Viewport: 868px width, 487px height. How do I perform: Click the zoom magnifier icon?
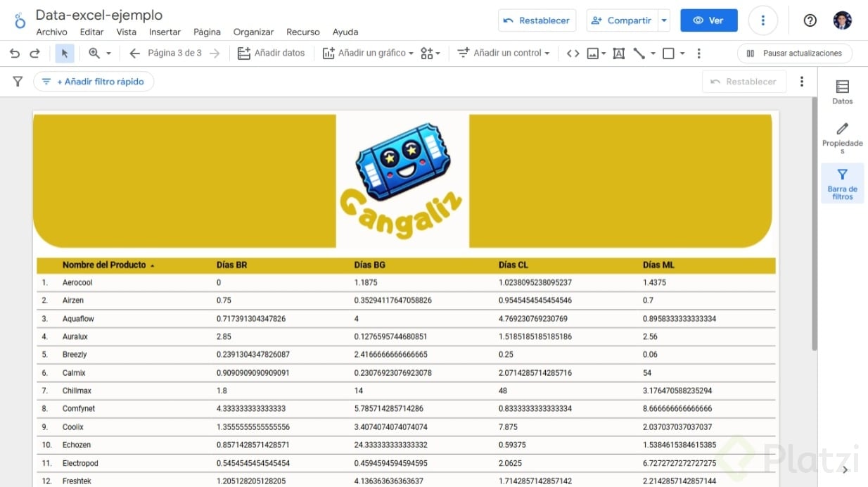point(94,53)
